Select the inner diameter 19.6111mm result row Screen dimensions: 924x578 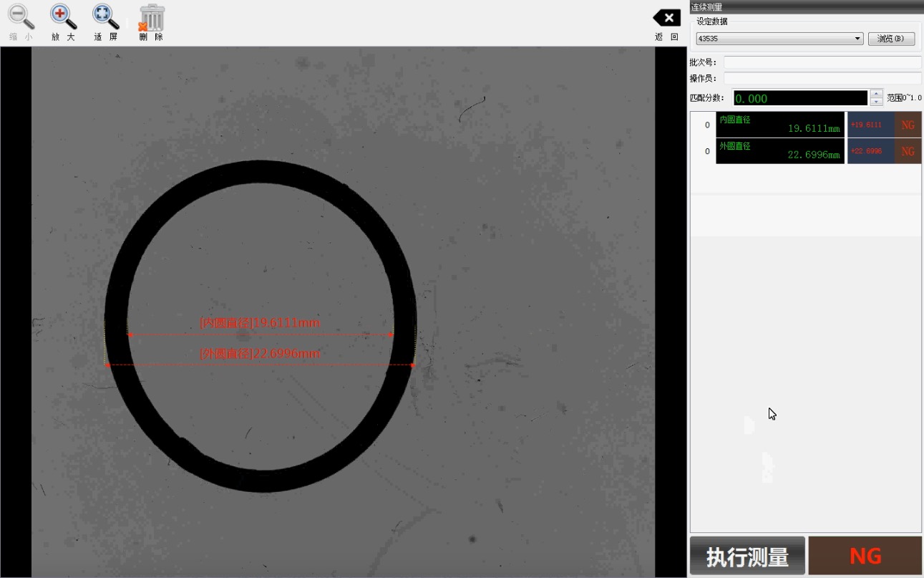click(x=780, y=125)
